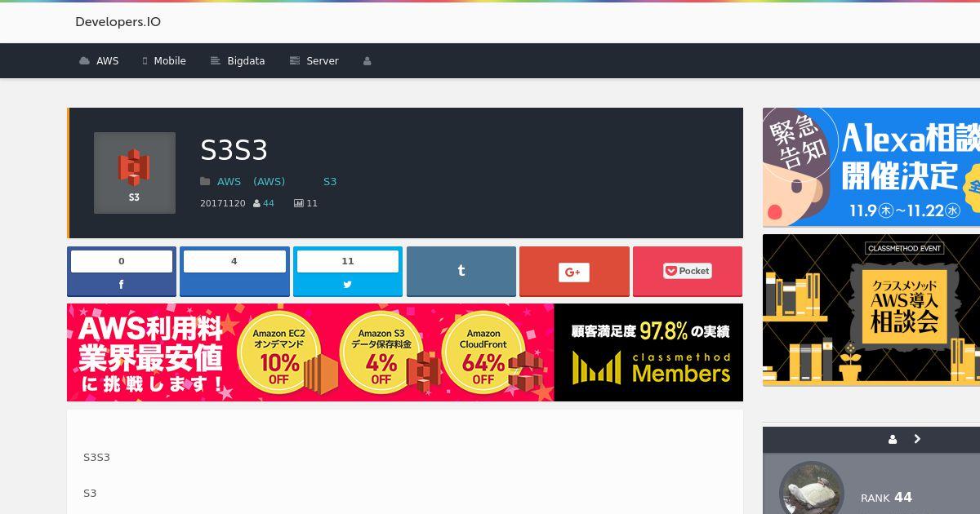Click the cloud icon beside AWS menu
The height and width of the screenshot is (514, 980).
click(84, 61)
